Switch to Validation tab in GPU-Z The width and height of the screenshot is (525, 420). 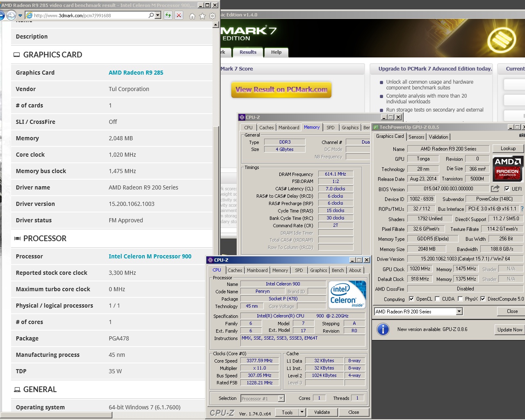coord(438,137)
